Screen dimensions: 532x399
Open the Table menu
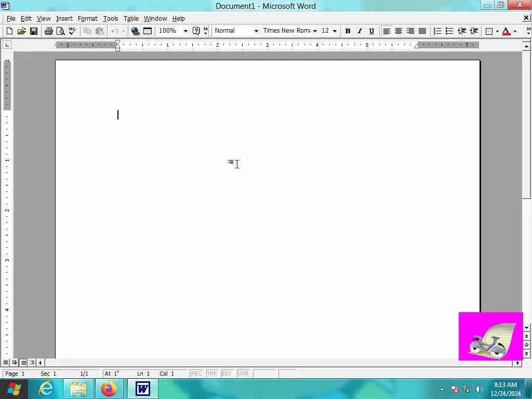click(x=131, y=19)
